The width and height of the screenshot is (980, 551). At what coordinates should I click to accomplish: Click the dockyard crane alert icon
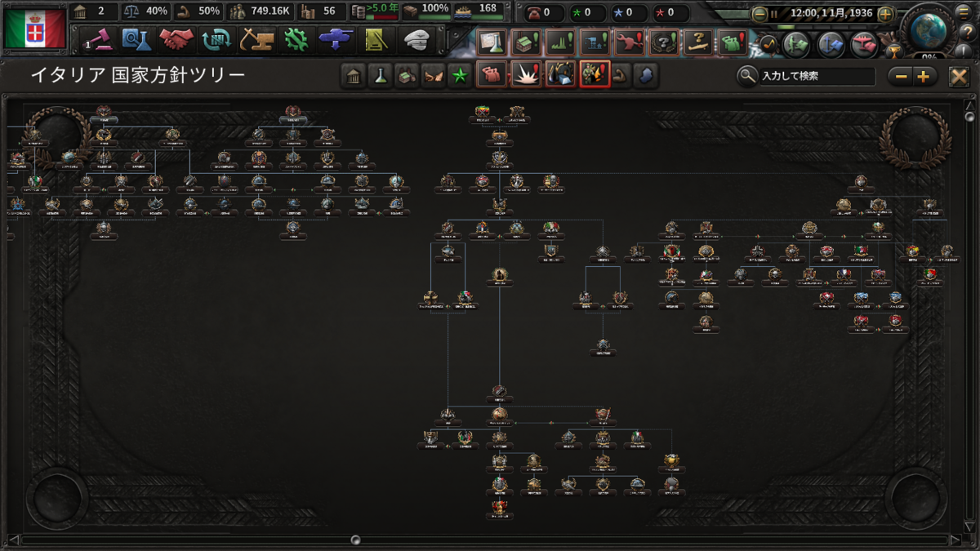click(594, 42)
